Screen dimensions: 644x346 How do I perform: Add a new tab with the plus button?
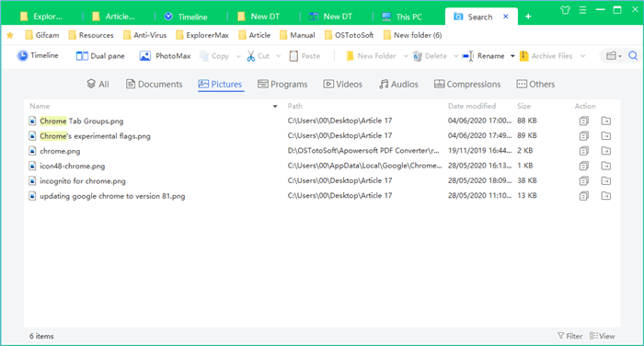tap(528, 17)
